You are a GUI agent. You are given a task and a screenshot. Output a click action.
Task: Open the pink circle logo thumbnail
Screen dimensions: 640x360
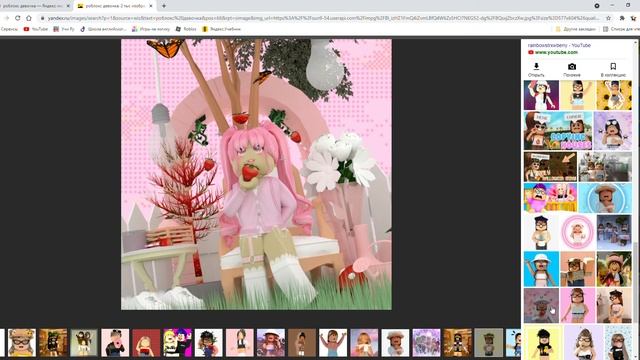click(x=578, y=232)
